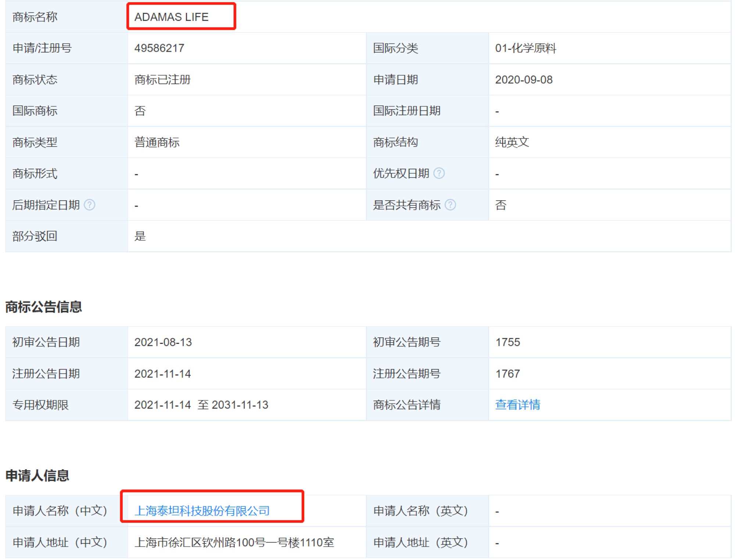The image size is (735, 560).
Task: Select the 部分驳回 value 是
Action: click(x=140, y=236)
